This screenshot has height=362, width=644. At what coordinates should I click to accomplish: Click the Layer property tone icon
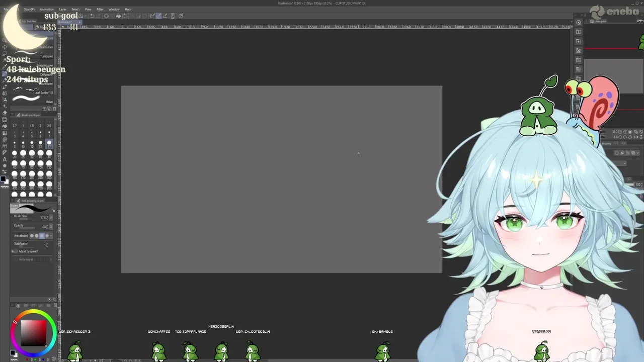pos(628,153)
